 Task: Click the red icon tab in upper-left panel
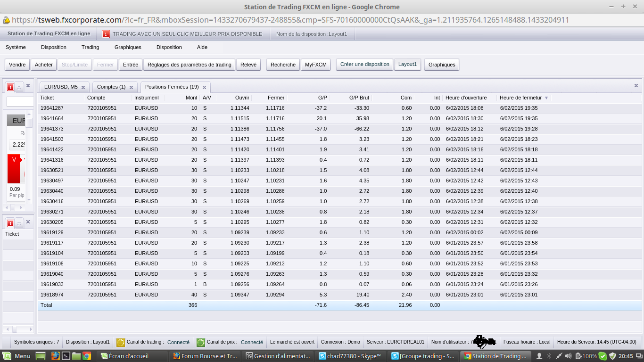[10, 87]
